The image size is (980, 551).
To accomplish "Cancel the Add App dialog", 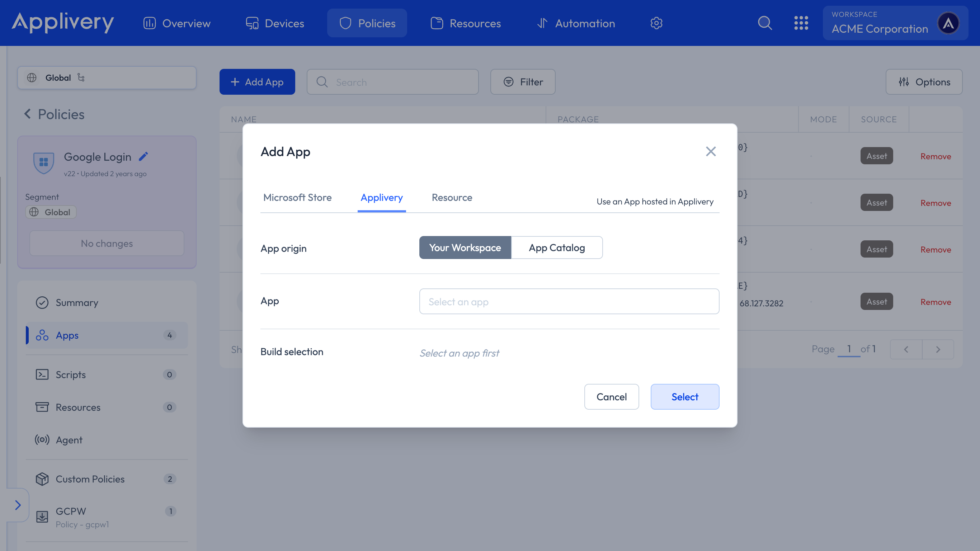I will coord(611,396).
